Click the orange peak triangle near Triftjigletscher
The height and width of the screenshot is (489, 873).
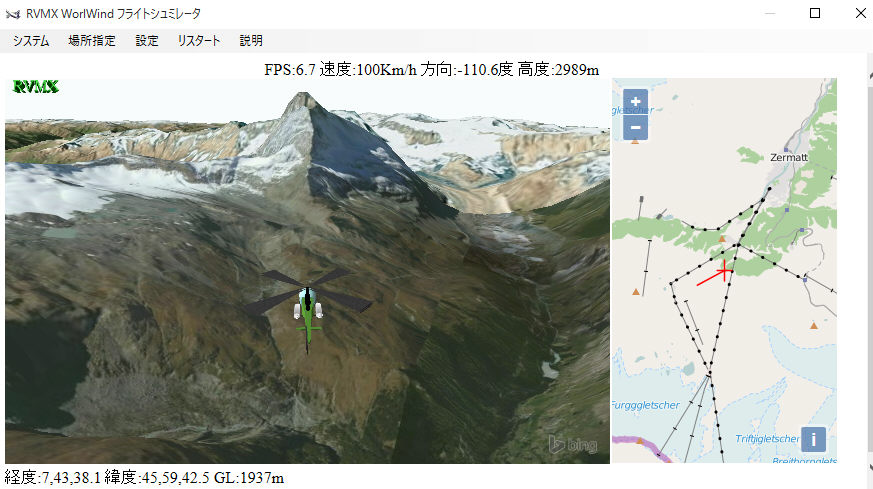coord(814,325)
